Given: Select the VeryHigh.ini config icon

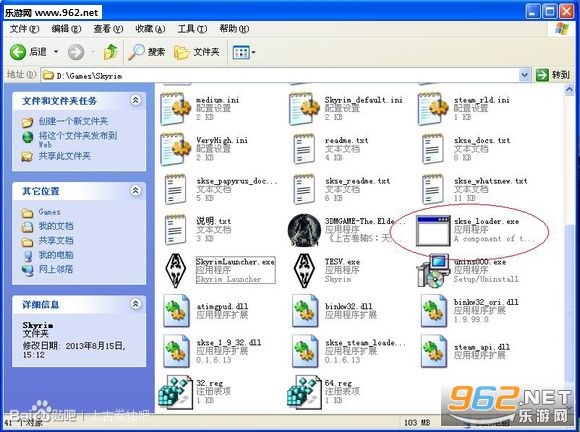Looking at the screenshot, I should tap(175, 149).
